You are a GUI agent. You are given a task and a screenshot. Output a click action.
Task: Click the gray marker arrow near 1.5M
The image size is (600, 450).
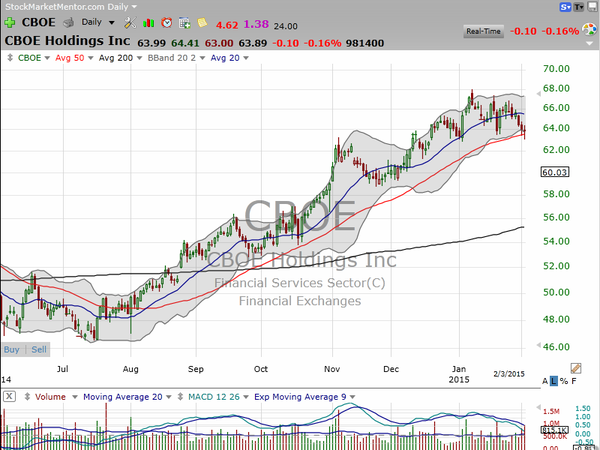(x=538, y=407)
